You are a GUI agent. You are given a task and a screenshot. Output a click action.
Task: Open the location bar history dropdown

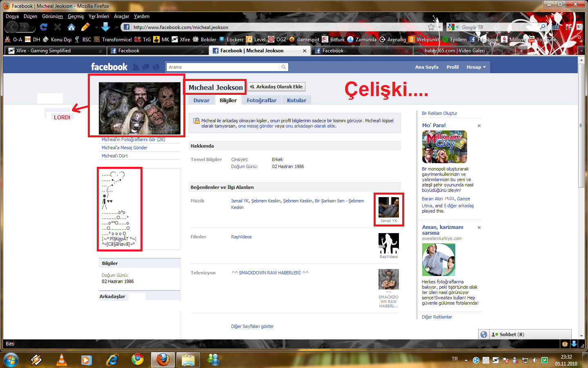(440, 27)
